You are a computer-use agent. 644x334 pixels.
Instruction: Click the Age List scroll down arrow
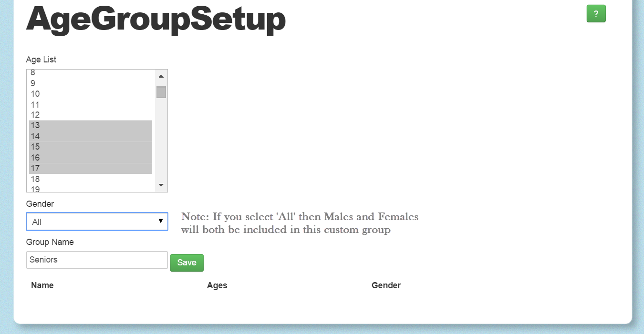click(x=161, y=185)
